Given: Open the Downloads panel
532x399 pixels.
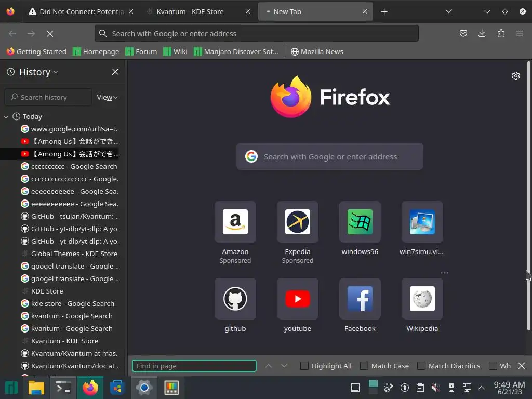Looking at the screenshot, I should pos(482,33).
